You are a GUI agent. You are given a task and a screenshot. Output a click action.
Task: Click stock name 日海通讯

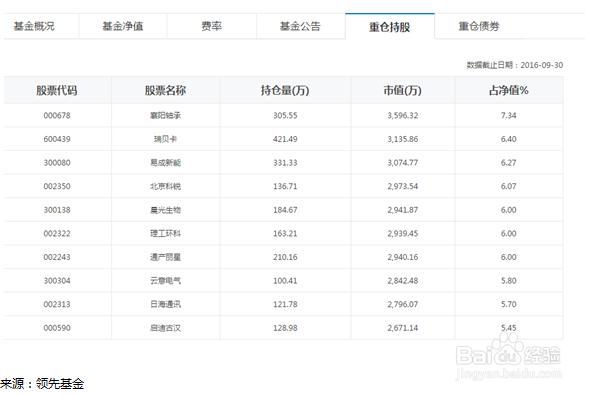(x=166, y=304)
